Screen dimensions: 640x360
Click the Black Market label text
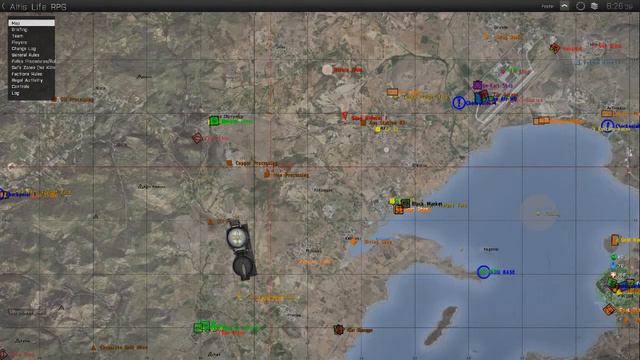tap(427, 203)
